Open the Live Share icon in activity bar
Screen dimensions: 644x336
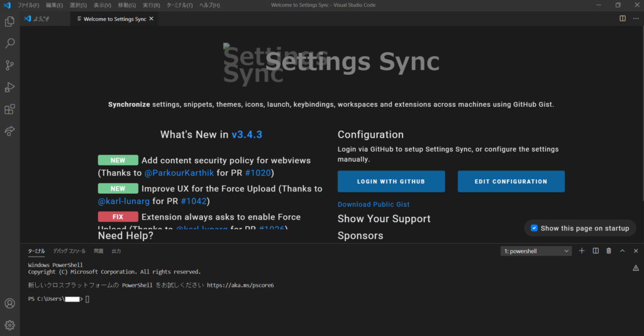coord(10,131)
